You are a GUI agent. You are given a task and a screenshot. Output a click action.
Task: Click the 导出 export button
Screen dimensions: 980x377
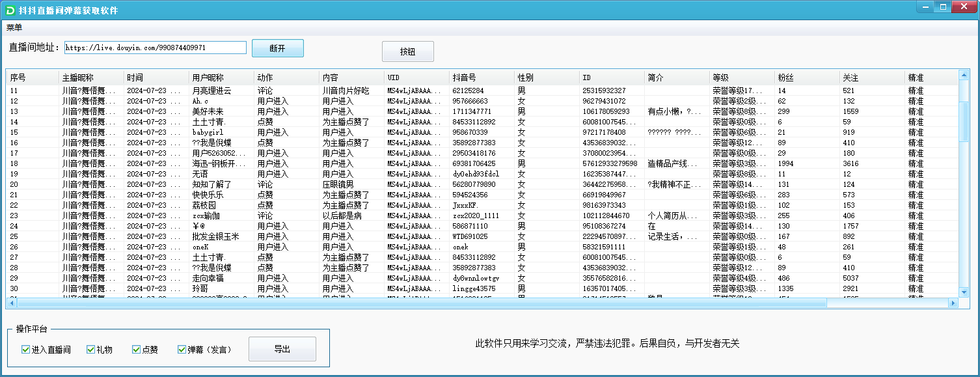[282, 349]
